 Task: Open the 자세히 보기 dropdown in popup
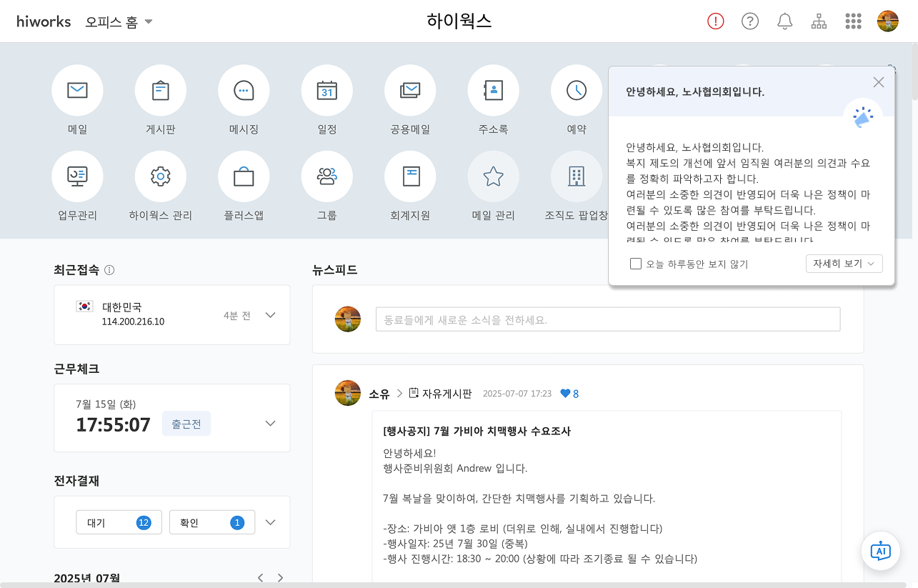844,264
